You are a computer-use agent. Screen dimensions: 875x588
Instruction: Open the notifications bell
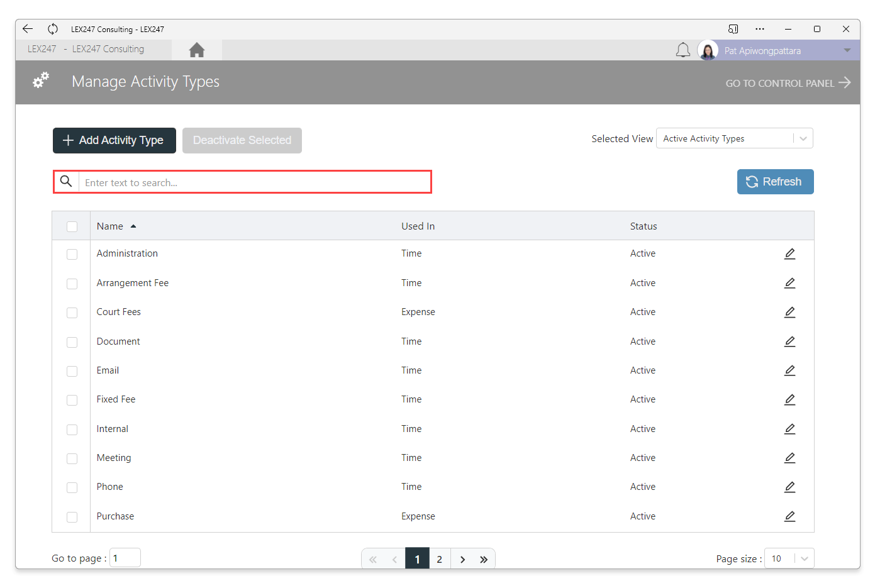click(x=683, y=50)
